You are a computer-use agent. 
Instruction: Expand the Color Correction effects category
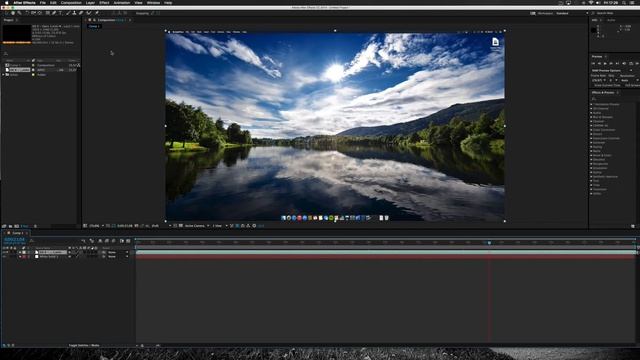591,130
